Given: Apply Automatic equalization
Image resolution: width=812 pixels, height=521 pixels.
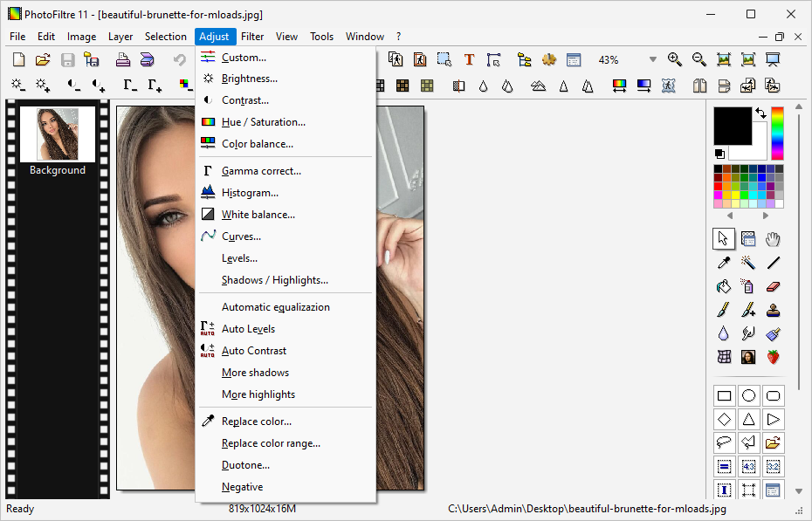Looking at the screenshot, I should (x=276, y=306).
